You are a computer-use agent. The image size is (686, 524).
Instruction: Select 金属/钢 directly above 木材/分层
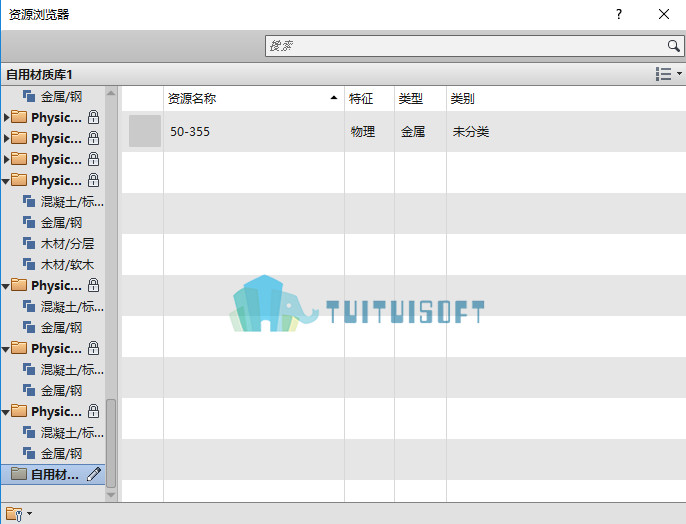(x=61, y=223)
